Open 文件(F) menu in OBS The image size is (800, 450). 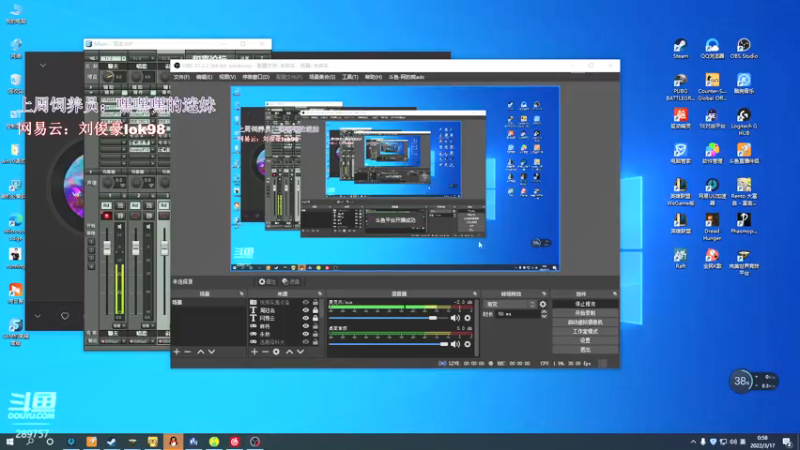pos(181,77)
